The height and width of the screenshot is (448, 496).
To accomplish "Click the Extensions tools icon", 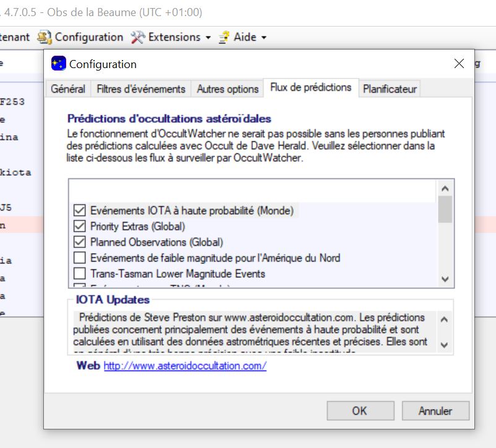I will 138,37.
